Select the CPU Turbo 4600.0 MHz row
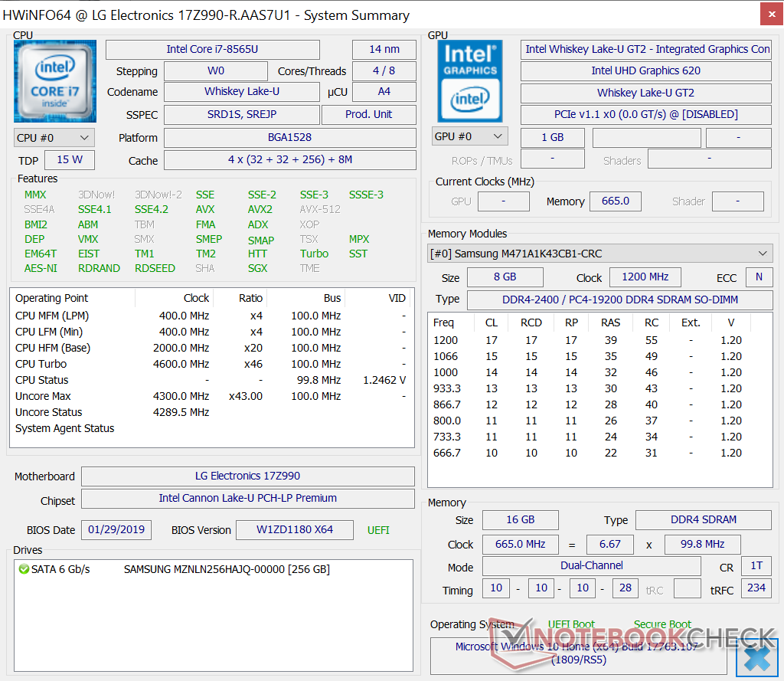 [211, 364]
